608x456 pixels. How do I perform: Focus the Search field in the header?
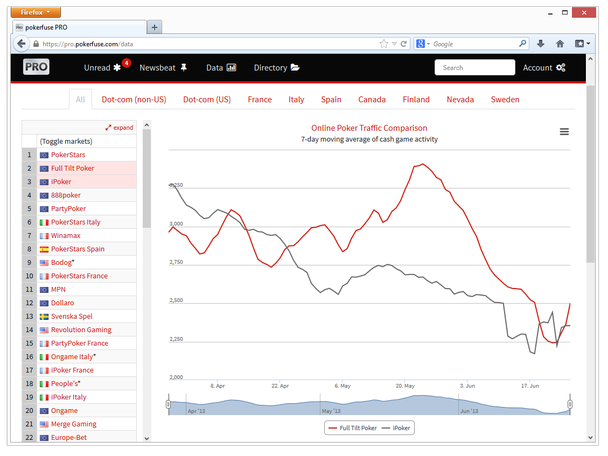click(x=475, y=67)
